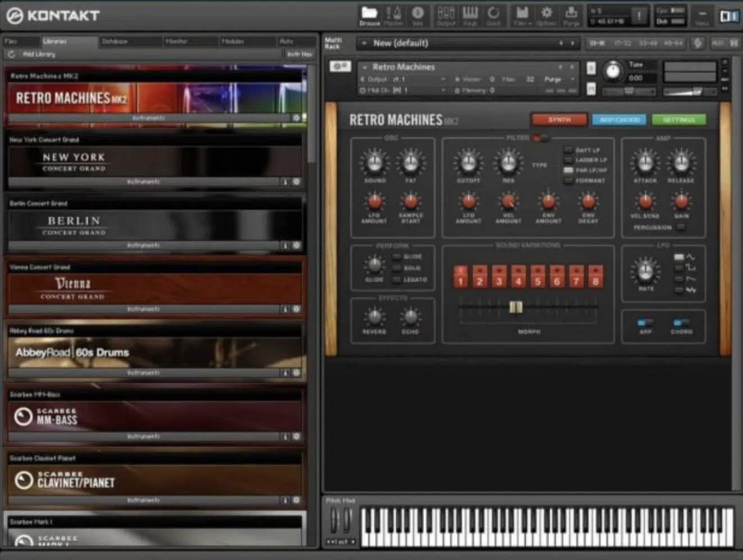Click the Tune knob
Viewport: 743px width, 560px height.
pyautogui.click(x=613, y=71)
